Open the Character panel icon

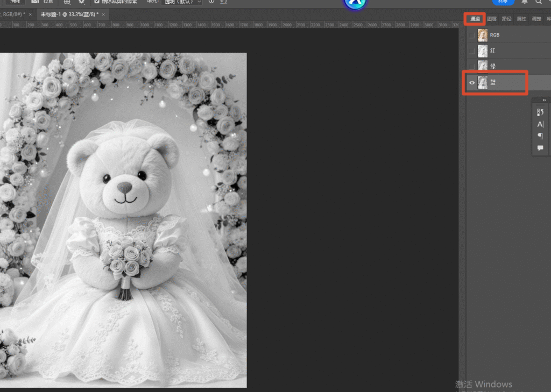540,124
